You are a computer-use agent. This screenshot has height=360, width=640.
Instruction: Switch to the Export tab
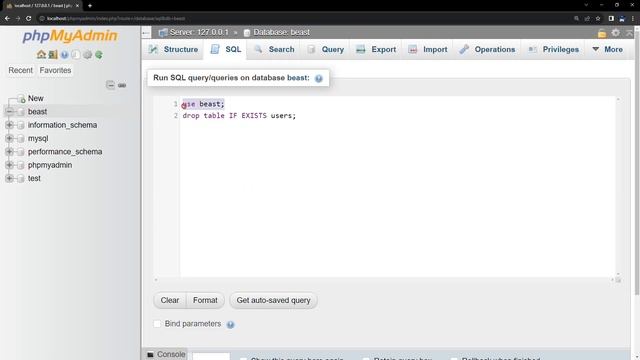(x=376, y=49)
